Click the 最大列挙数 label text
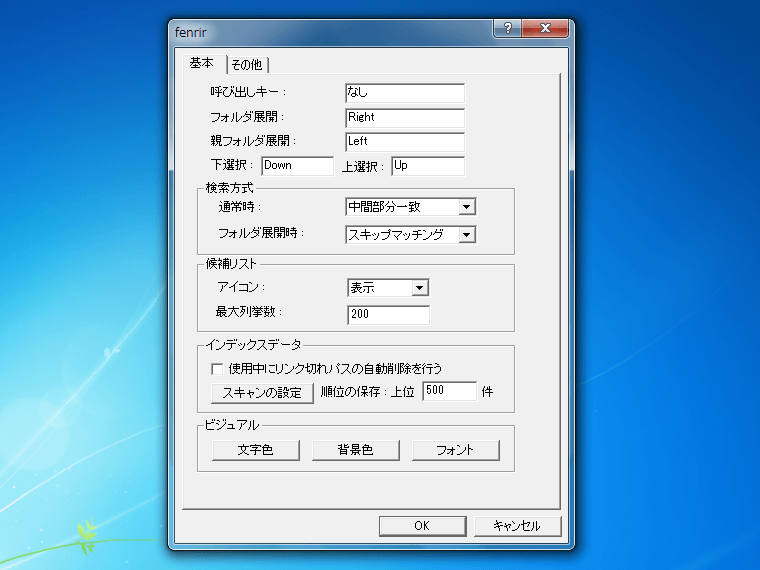Image resolution: width=760 pixels, height=570 pixels. pyautogui.click(x=248, y=312)
